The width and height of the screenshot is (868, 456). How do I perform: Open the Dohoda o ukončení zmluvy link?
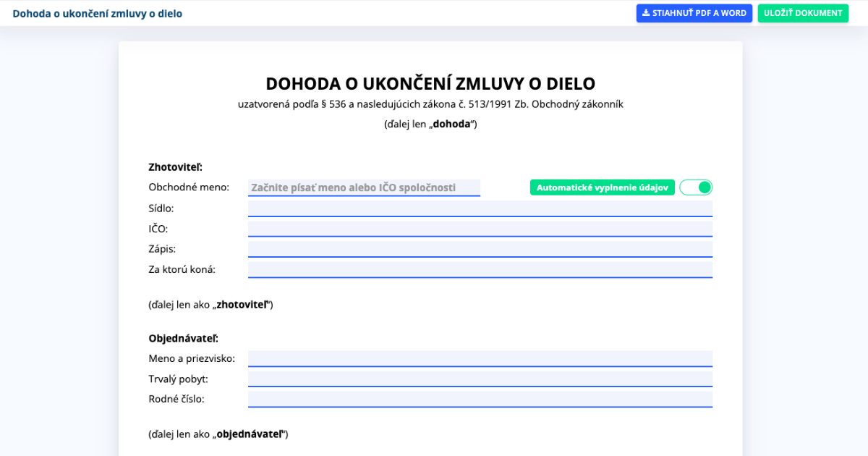pyautogui.click(x=98, y=13)
